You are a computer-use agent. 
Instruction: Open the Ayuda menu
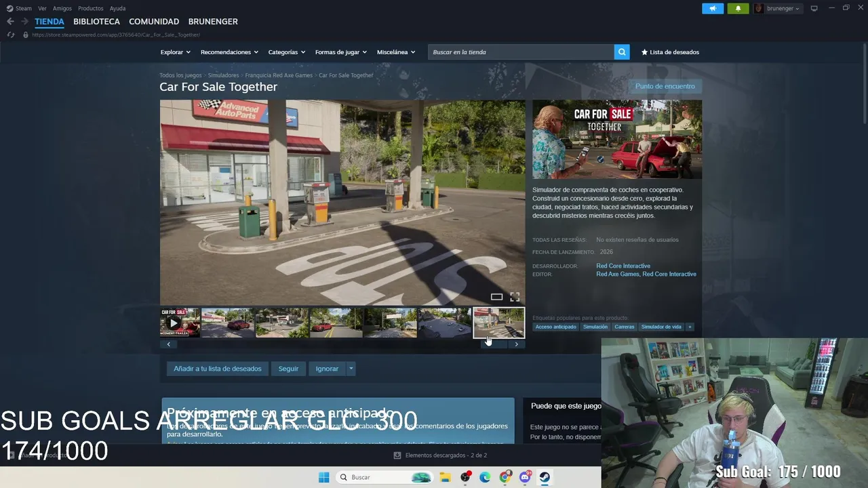point(117,8)
